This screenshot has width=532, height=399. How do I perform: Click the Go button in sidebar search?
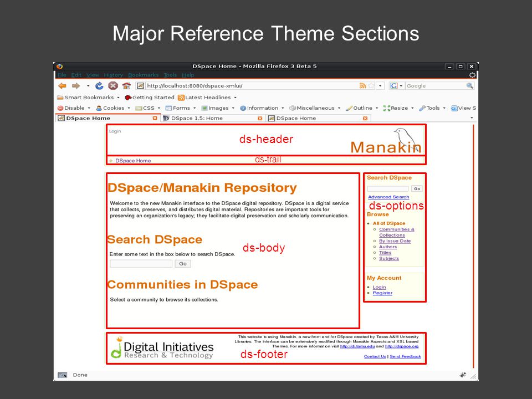pos(417,188)
